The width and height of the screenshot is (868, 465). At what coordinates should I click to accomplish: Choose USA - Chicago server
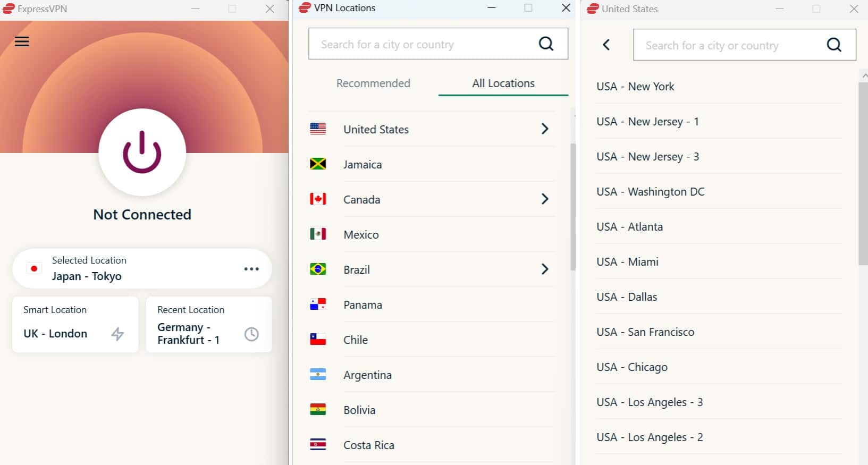click(x=719, y=367)
